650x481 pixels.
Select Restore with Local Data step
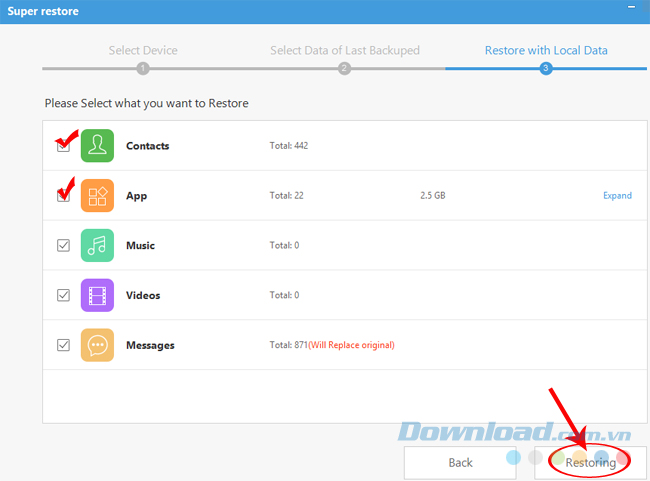[x=545, y=50]
